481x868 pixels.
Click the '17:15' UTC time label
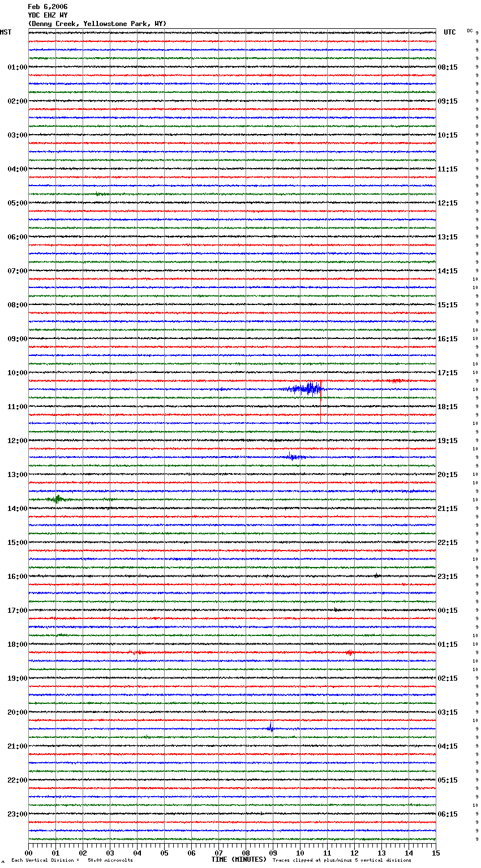448,373
